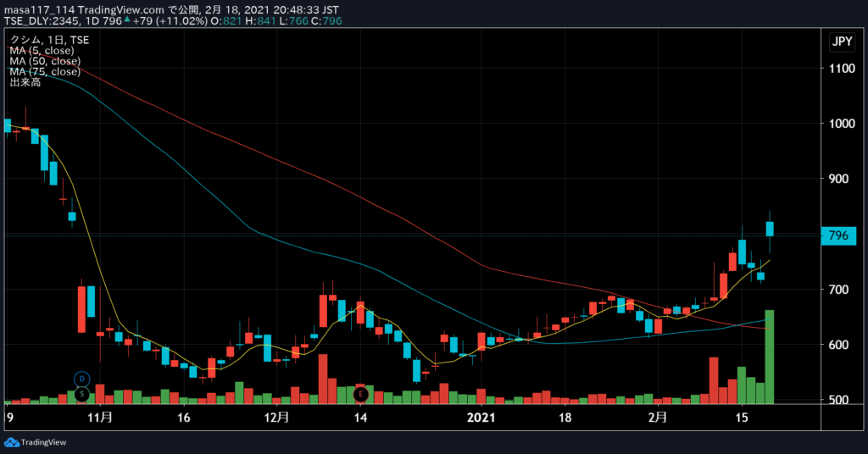Image resolution: width=868 pixels, height=454 pixels.
Task: Click the 2月 date axis label
Action: [x=657, y=417]
